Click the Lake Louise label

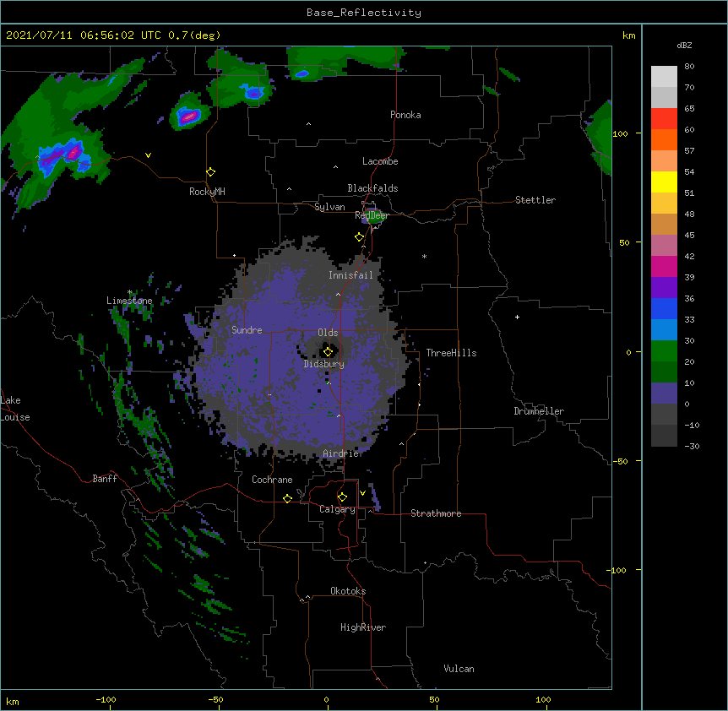click(15, 409)
